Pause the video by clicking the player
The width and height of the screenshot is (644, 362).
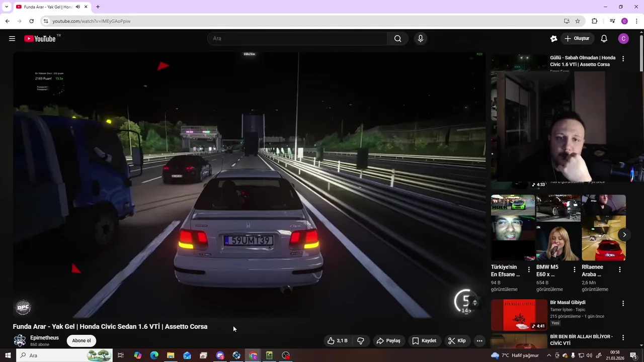pos(249,185)
